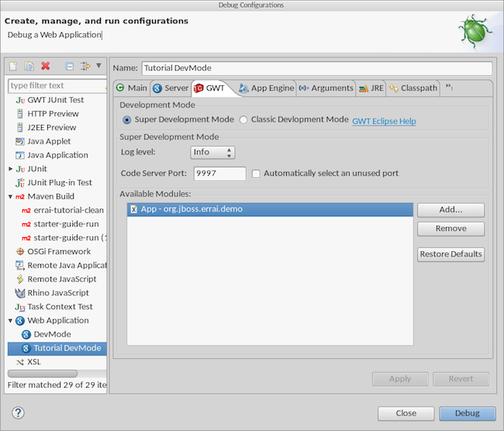Click the Apply button
The height and width of the screenshot is (431, 504).
point(400,379)
